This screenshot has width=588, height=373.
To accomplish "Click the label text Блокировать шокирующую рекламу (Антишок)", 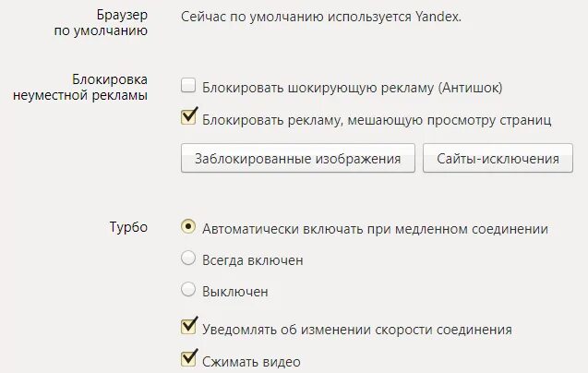I will click(x=352, y=88).
